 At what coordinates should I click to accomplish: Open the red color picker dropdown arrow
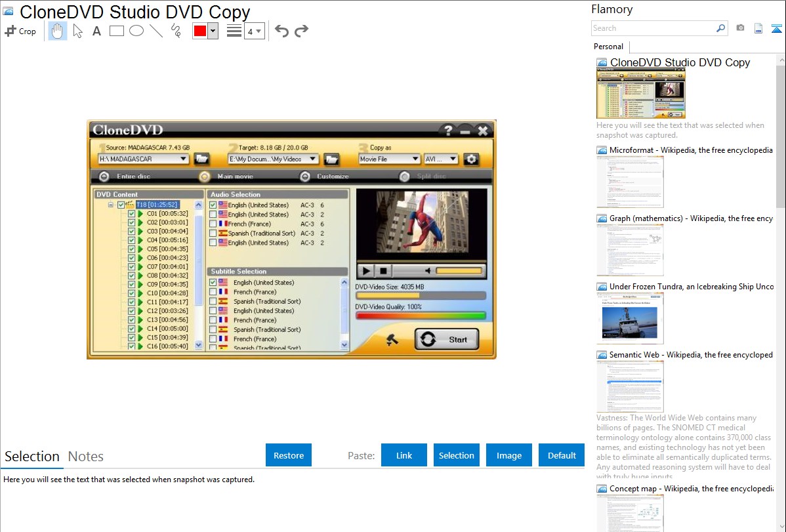(213, 31)
